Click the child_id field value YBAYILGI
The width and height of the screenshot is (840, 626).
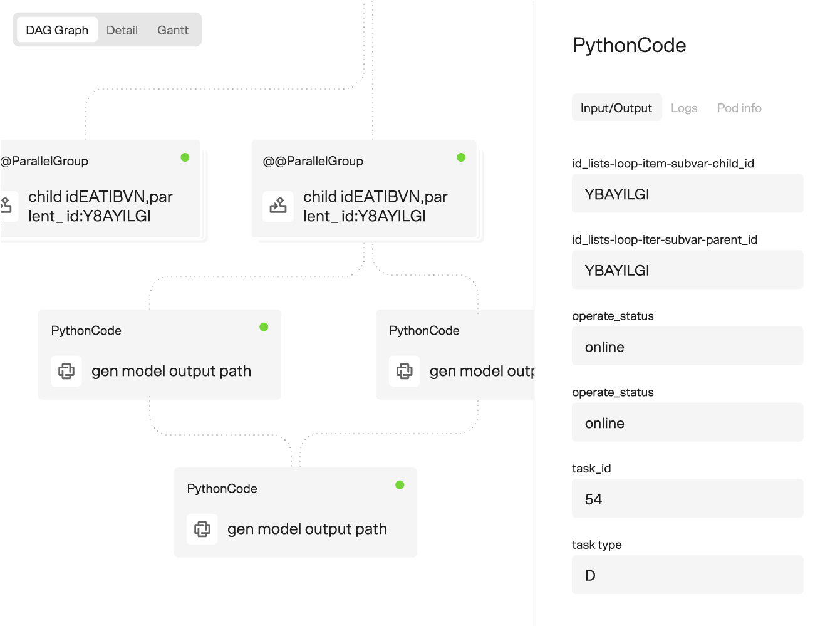coord(687,194)
